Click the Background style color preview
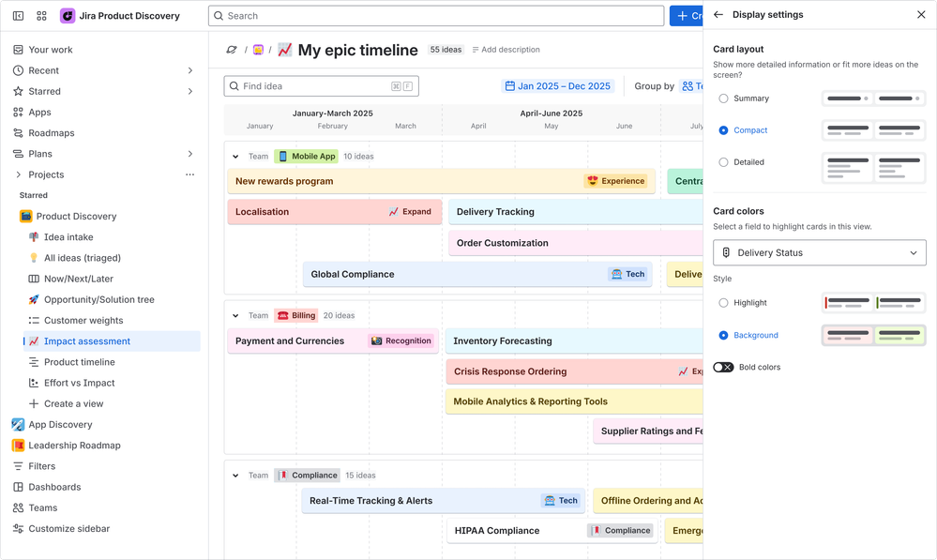 click(x=873, y=335)
